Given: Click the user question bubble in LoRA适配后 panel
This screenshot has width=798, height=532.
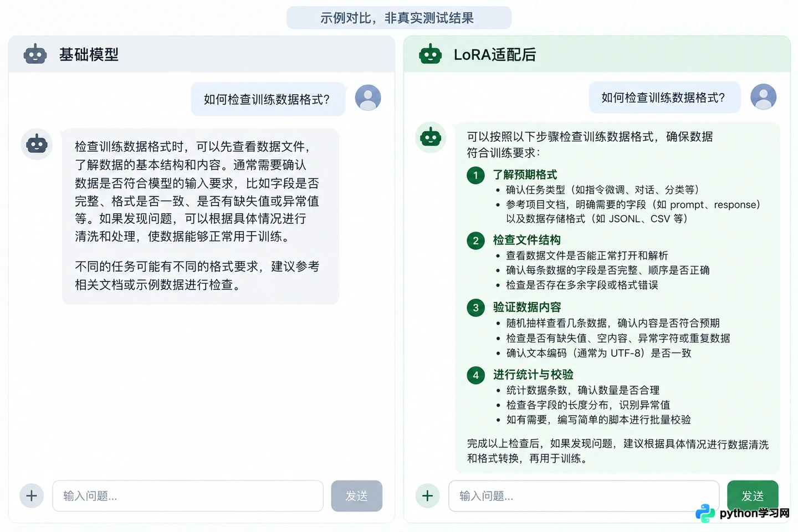Looking at the screenshot, I should pyautogui.click(x=664, y=97).
